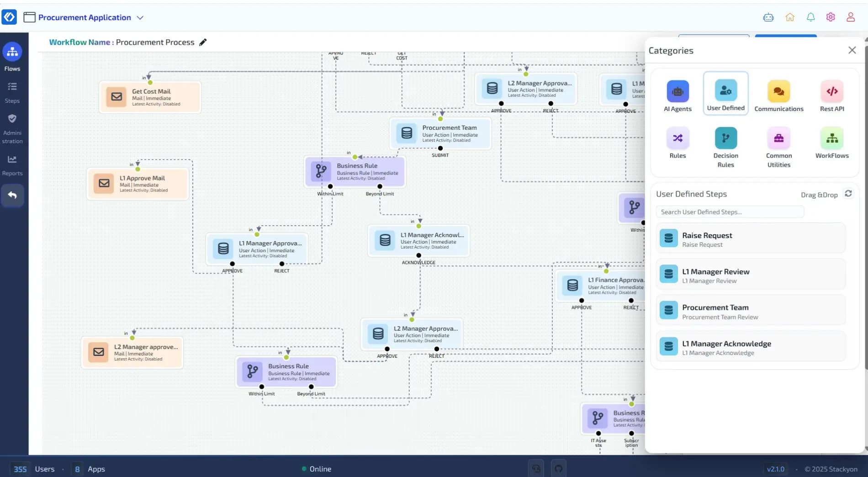Edit the workflow name with pencil icon
This screenshot has height=477, width=868.
(x=203, y=42)
